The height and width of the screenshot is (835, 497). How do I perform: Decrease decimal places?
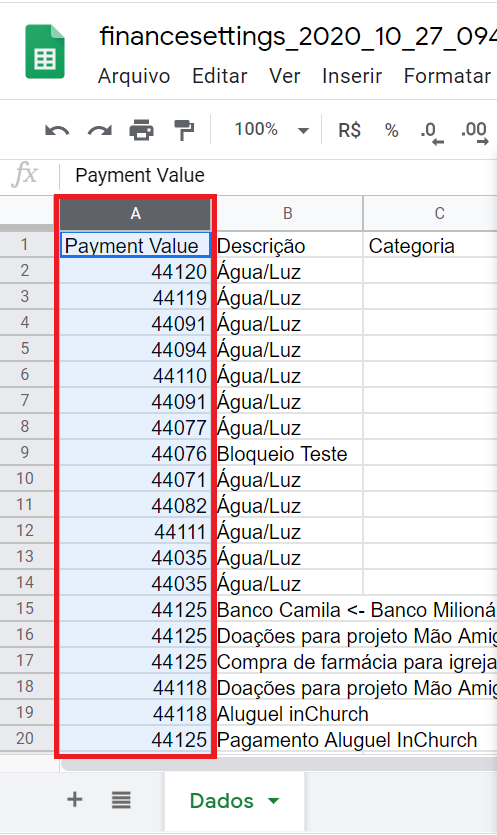[431, 132]
